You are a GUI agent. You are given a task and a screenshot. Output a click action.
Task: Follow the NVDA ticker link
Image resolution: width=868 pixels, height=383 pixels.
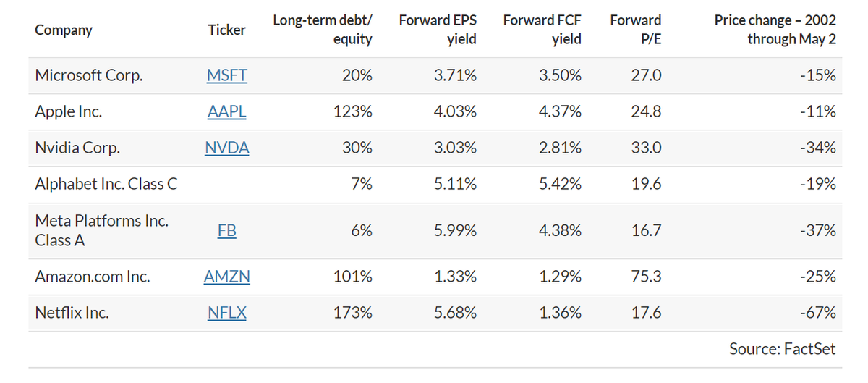click(x=226, y=148)
